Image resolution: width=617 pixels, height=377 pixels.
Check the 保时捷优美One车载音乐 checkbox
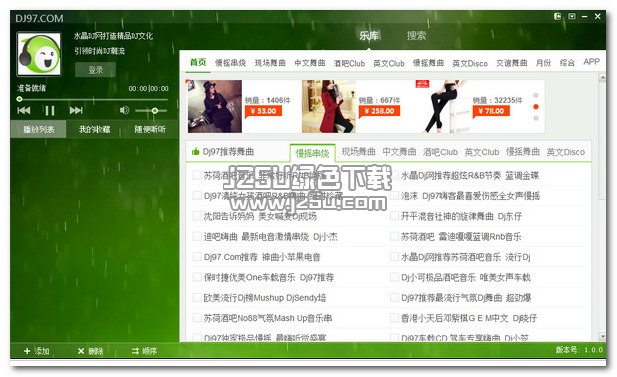pos(197,277)
